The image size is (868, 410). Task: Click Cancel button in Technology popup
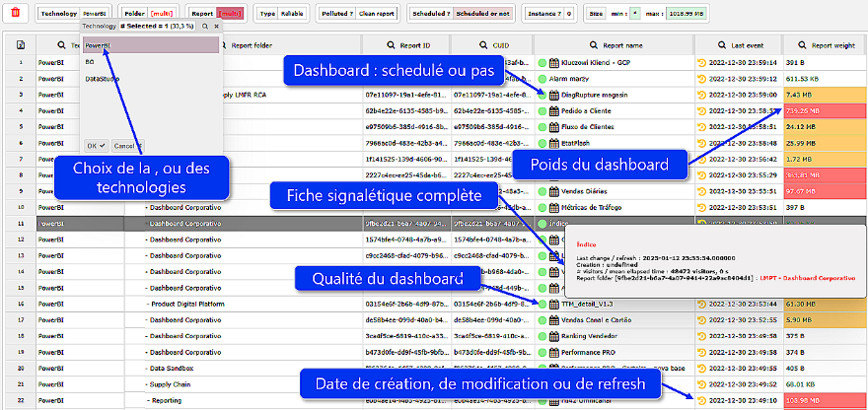127,146
